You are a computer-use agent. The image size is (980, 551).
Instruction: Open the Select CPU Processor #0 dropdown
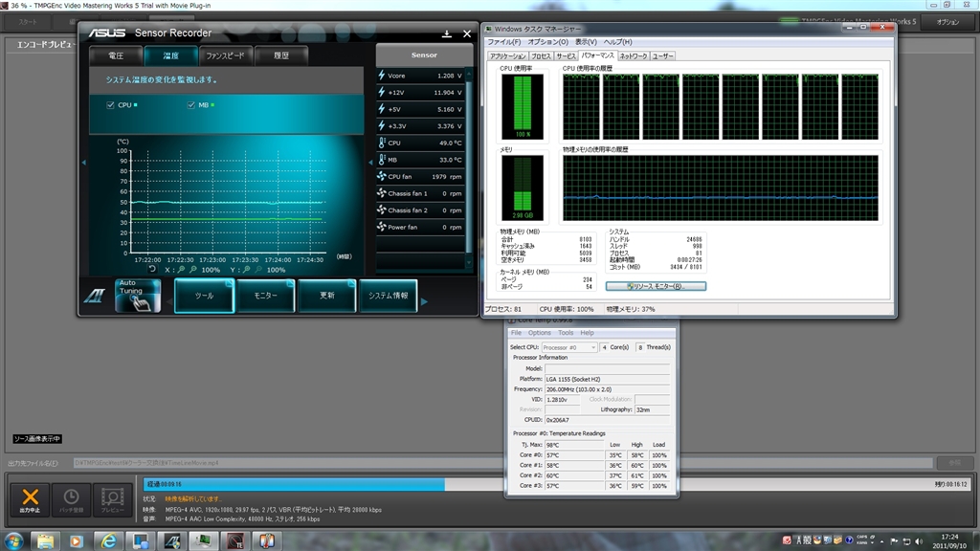tap(568, 347)
